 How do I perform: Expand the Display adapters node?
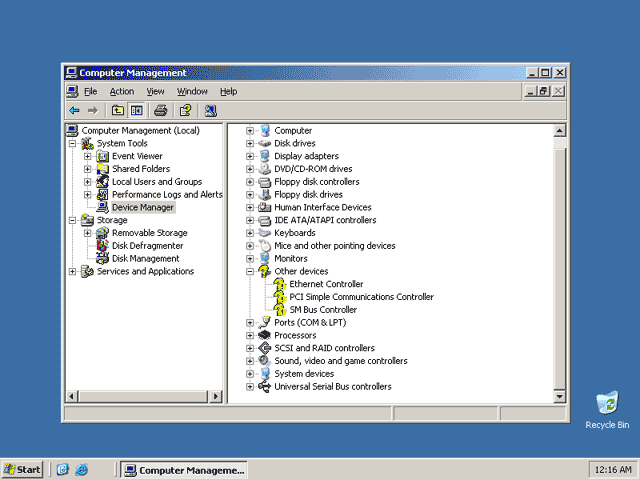pyautogui.click(x=250, y=156)
